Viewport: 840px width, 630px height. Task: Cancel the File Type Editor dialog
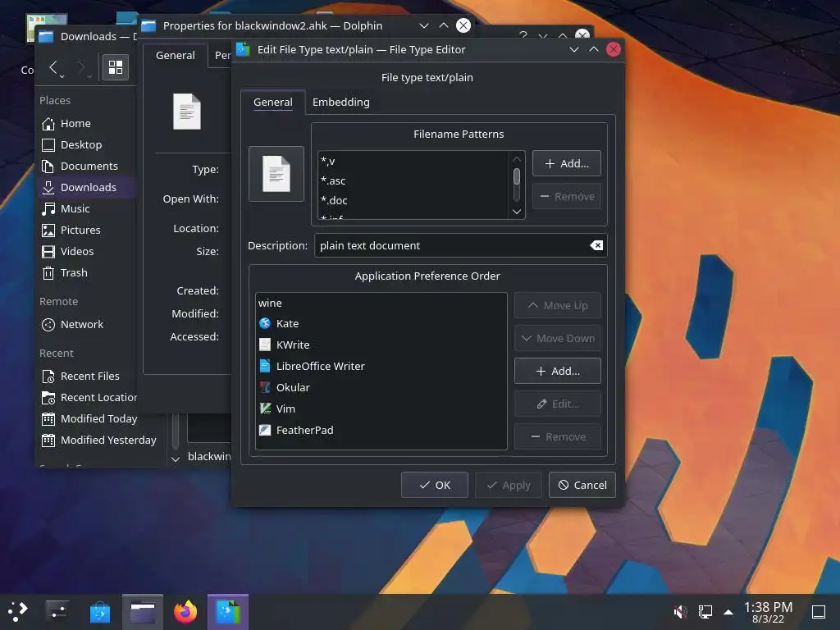[582, 485]
